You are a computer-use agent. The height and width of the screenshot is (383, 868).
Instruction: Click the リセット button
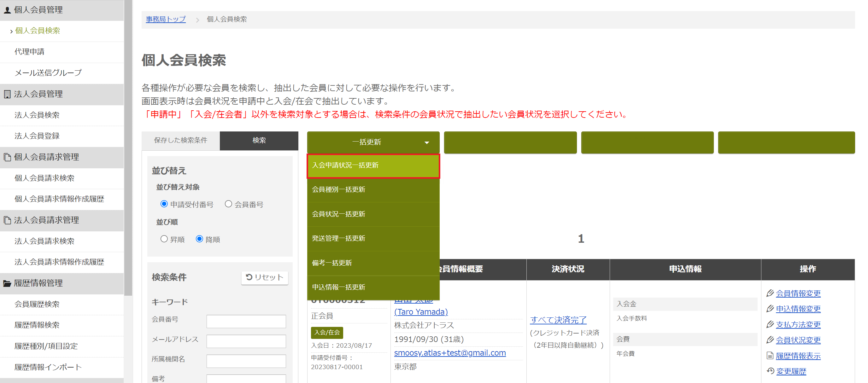point(265,278)
